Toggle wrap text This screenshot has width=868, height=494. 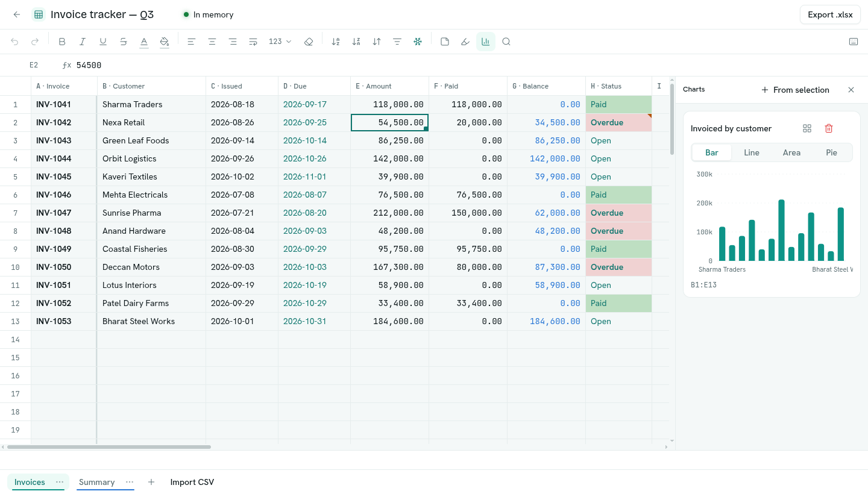[253, 42]
